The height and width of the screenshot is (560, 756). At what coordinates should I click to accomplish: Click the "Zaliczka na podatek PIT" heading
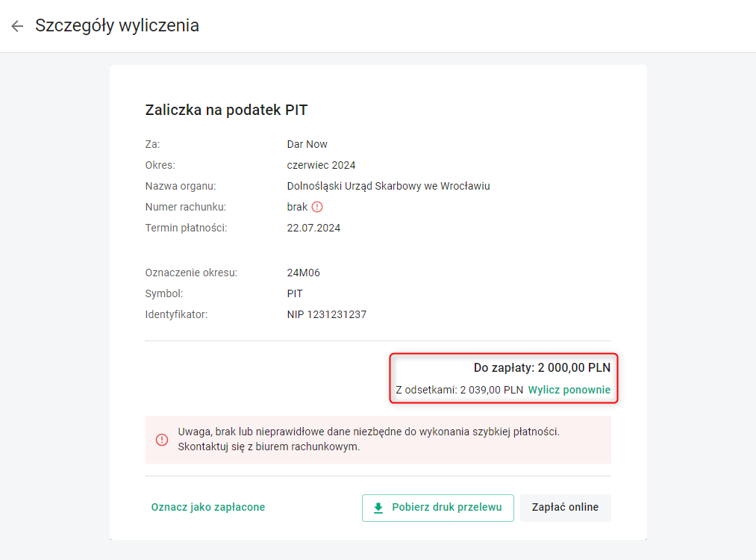226,111
